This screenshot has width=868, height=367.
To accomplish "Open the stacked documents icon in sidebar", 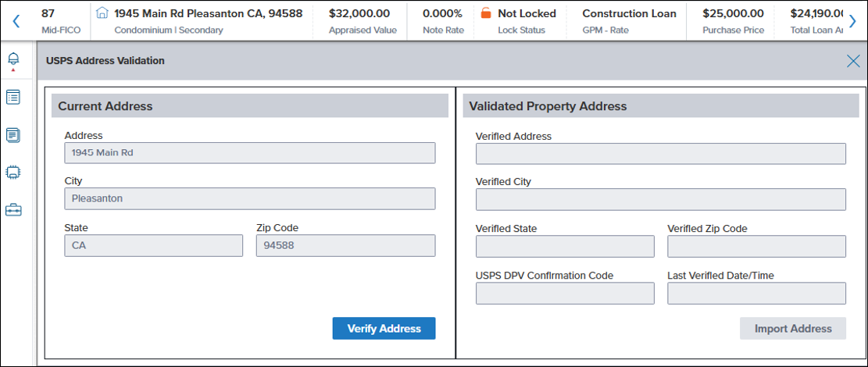I will (x=13, y=134).
